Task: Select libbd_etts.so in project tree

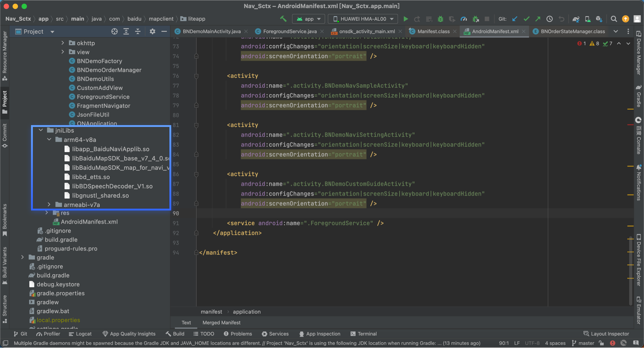Action: [x=91, y=177]
